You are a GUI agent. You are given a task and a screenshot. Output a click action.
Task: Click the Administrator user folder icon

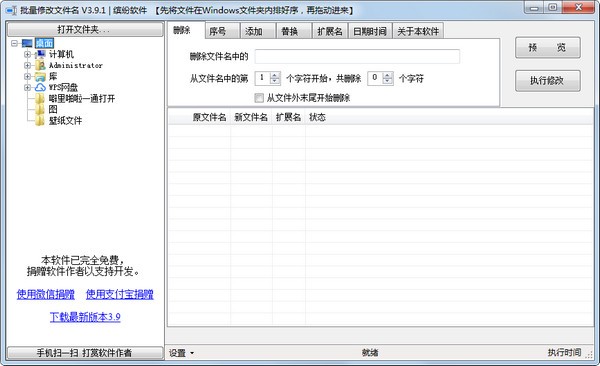[x=41, y=65]
